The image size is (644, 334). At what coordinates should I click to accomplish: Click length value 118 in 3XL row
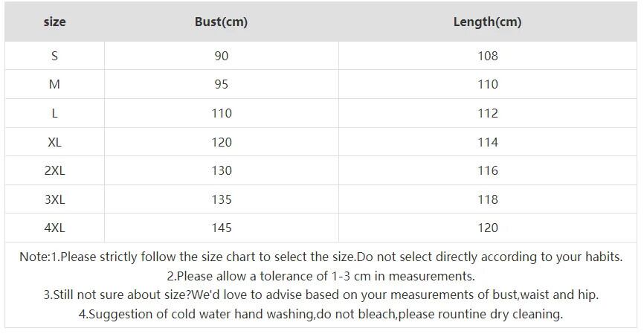coord(487,199)
